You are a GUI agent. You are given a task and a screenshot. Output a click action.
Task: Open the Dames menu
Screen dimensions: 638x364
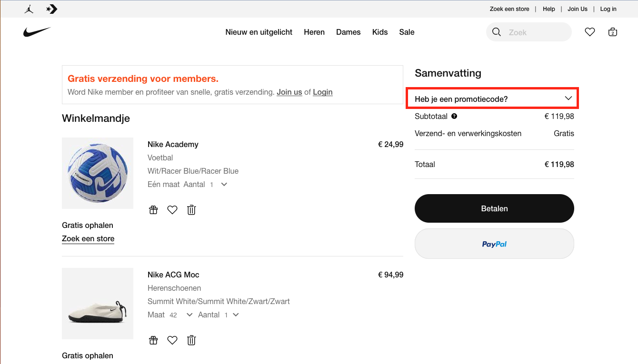coord(349,32)
